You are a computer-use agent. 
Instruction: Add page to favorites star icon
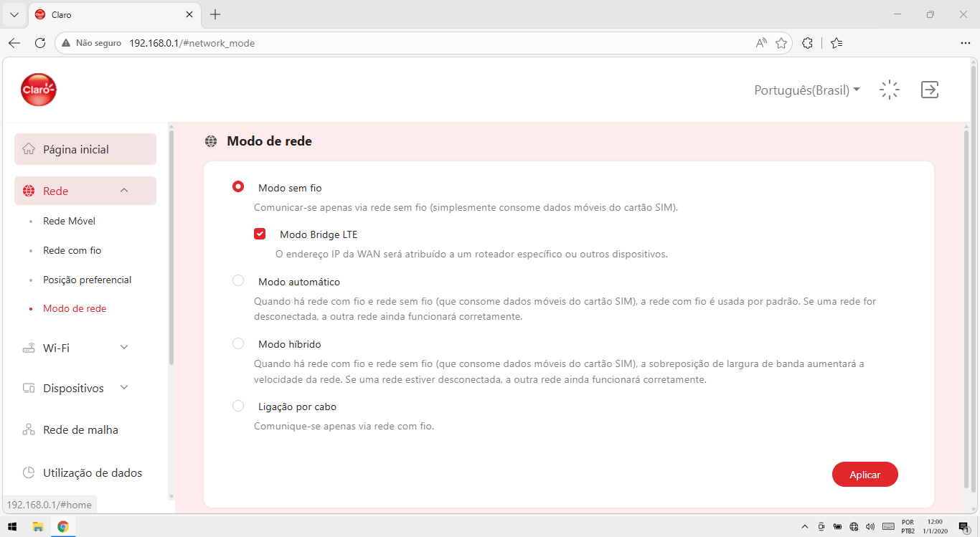[781, 43]
